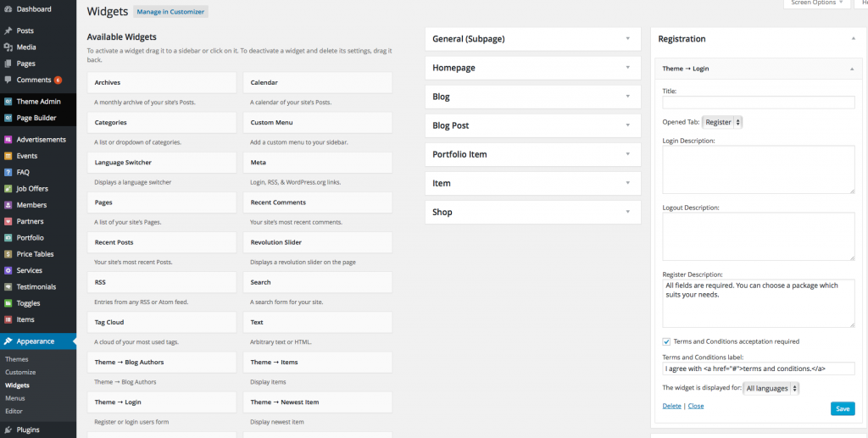Select the Language Switcher widget
868x438 pixels.
coord(162,163)
